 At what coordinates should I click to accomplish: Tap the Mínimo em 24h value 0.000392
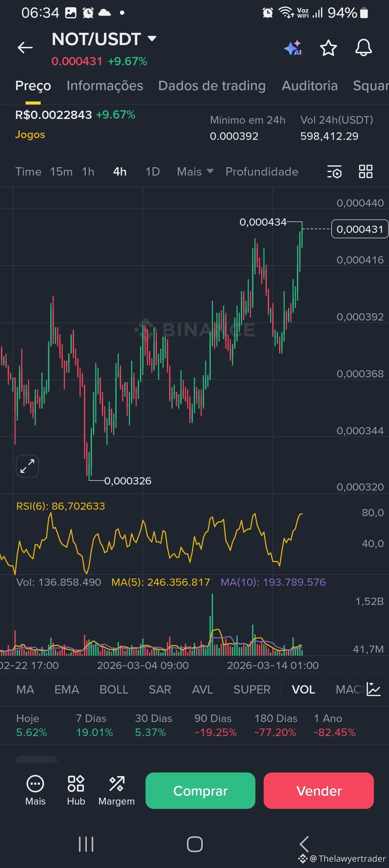coord(234,136)
